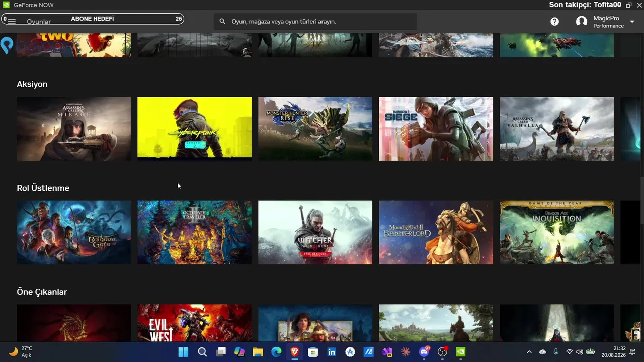This screenshot has height=362, width=644.
Task: Open the Baldur's Gate game tile
Action: tap(73, 232)
